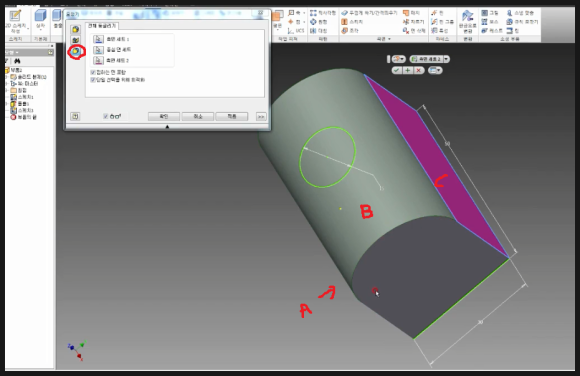This screenshot has height=376, width=580.
Task: Cancel with mini-toolbar red X
Action: [x=419, y=70]
